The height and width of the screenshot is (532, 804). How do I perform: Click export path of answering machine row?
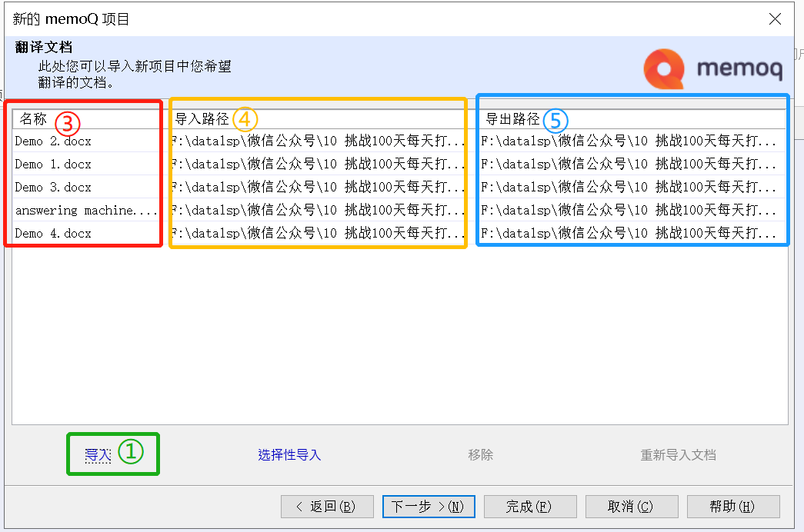pos(632,210)
